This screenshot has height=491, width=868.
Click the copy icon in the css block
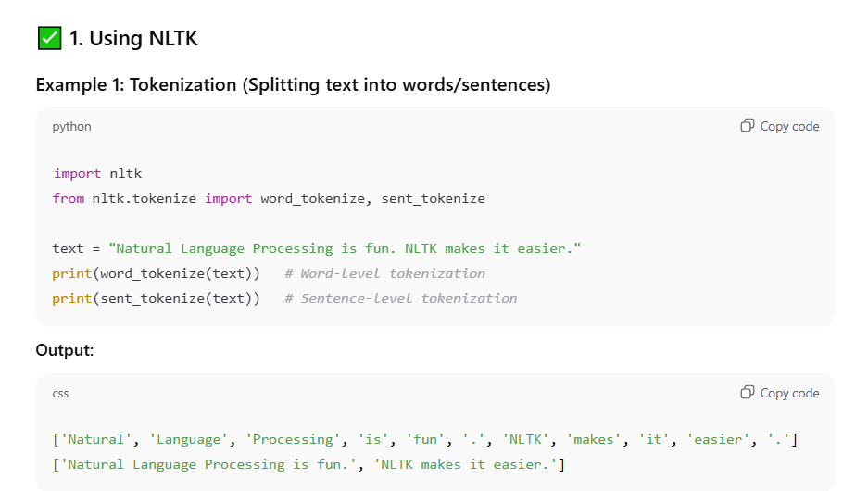click(748, 393)
